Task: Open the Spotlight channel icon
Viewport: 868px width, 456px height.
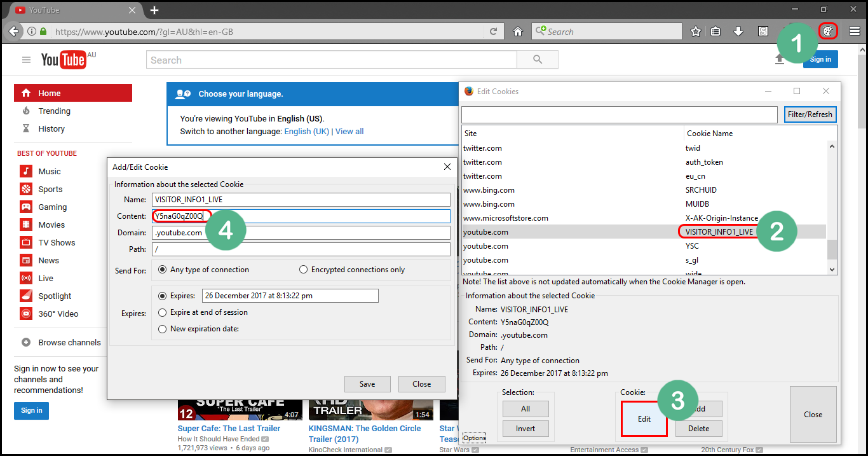Action: point(26,296)
